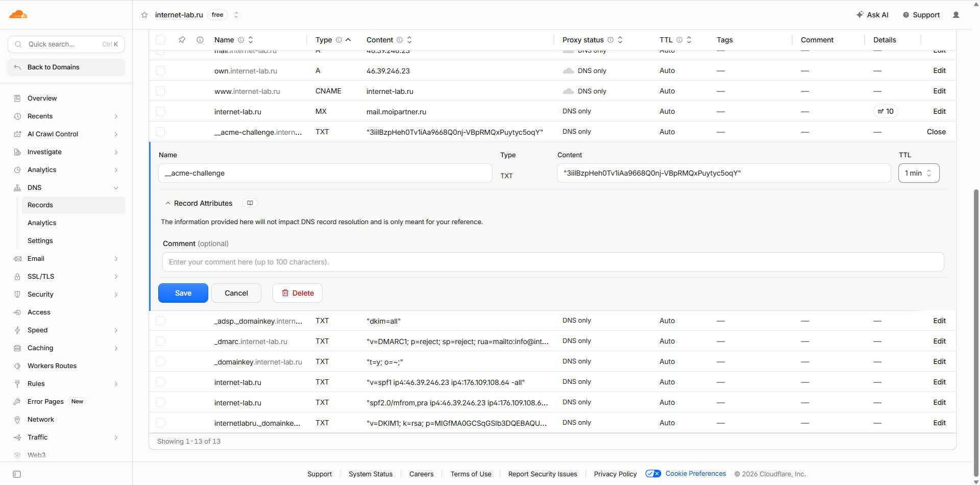This screenshot has width=980, height=485.
Task: Open the TTL 1 min dropdown
Action: coord(919,173)
